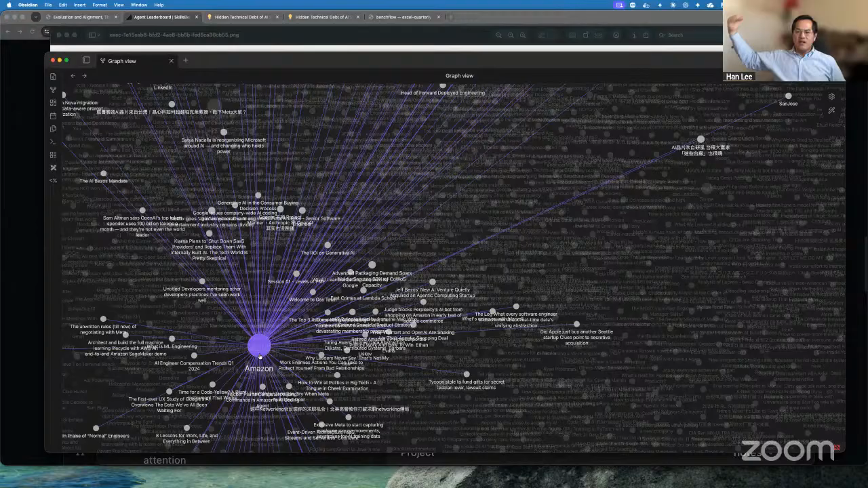868x488 pixels.
Task: Open the quick switcher file icon in ribbon
Action: click(x=54, y=77)
